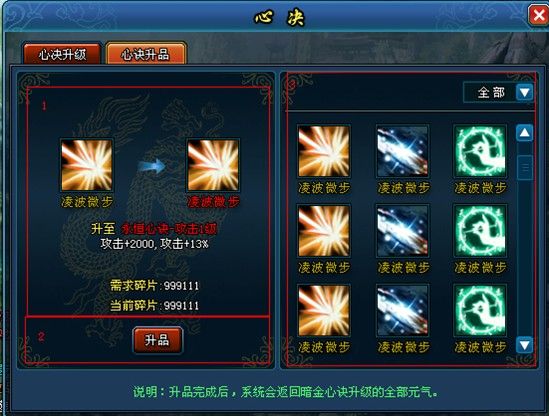549x416 pixels.
Task: Select the green circle skill in first row
Action: click(480, 151)
